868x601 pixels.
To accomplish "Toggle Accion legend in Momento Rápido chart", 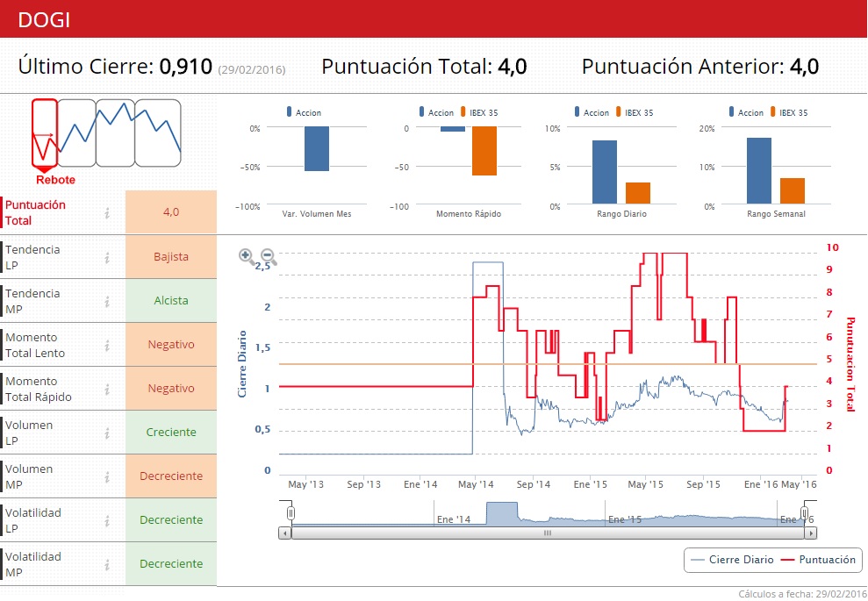I will (x=436, y=112).
